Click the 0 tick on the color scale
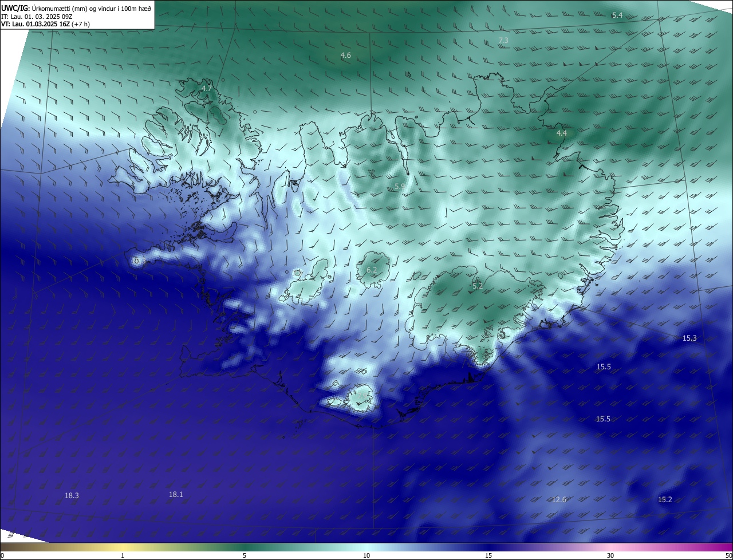 pos(2,555)
